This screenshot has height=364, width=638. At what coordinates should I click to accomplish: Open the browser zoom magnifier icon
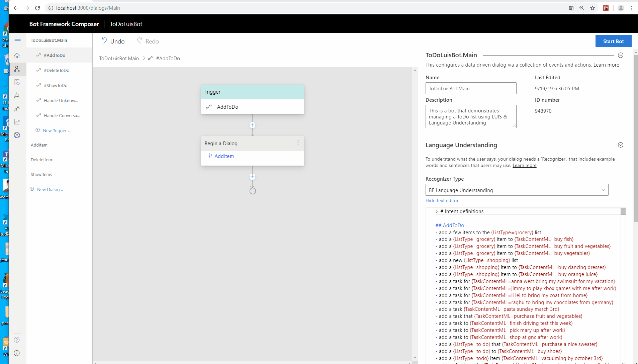tap(582, 8)
